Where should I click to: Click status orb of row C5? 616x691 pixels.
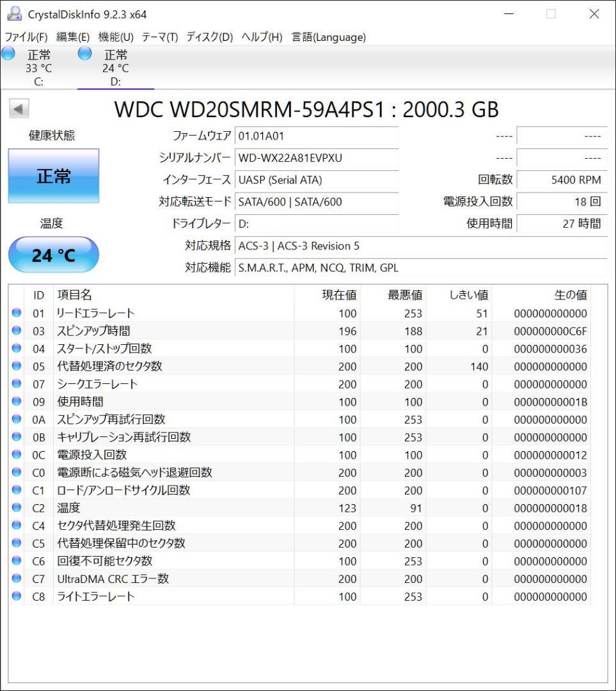coord(17,543)
